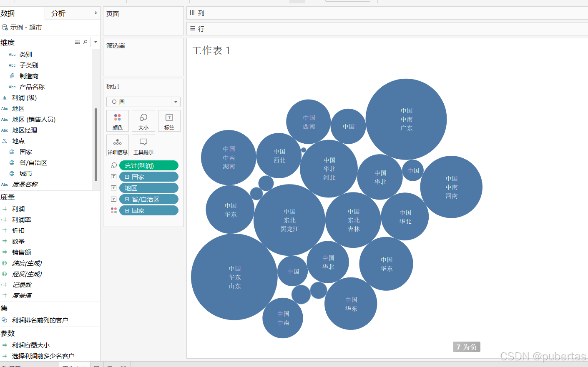The width and height of the screenshot is (588, 367).
Task: Open the 工具提示 (tooltip) marks button
Action: [x=143, y=145]
